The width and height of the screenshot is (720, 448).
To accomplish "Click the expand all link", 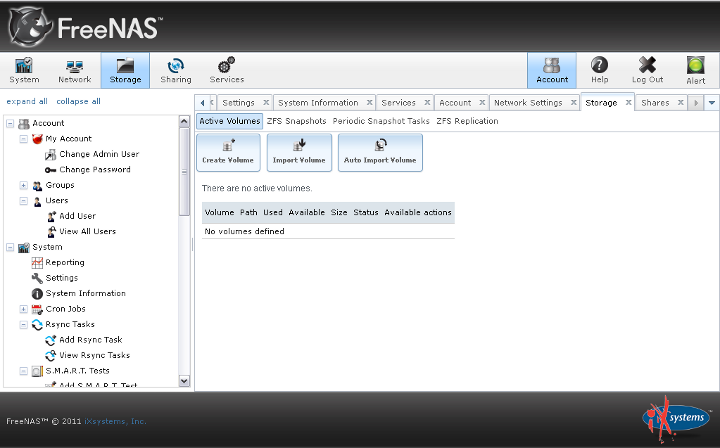I will click(x=27, y=101).
